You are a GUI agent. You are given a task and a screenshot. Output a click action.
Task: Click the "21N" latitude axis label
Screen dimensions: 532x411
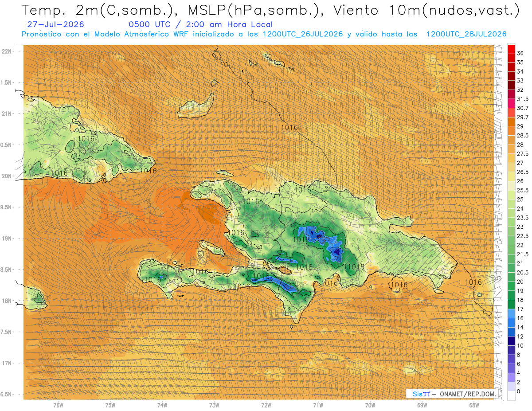(8, 114)
